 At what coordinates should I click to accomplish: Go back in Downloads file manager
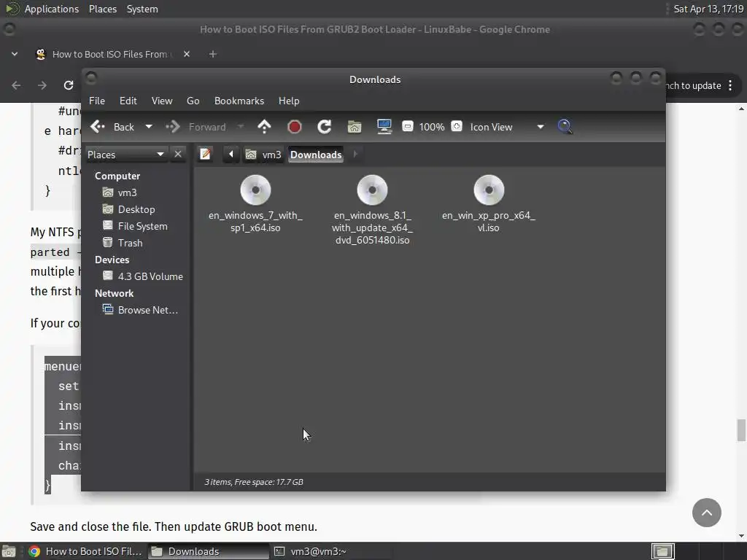[113, 127]
